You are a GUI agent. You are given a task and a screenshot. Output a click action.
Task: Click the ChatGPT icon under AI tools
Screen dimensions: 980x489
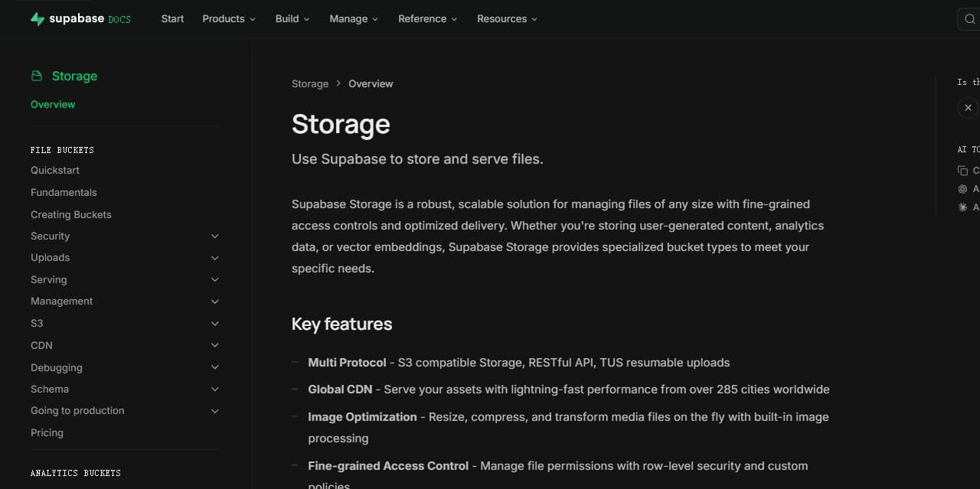[x=963, y=189]
